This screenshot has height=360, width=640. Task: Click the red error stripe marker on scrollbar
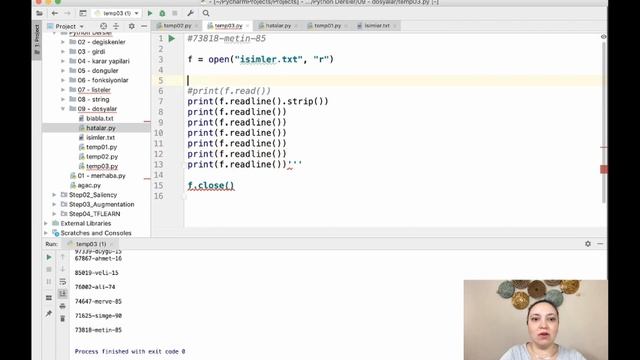pyautogui.click(x=604, y=169)
